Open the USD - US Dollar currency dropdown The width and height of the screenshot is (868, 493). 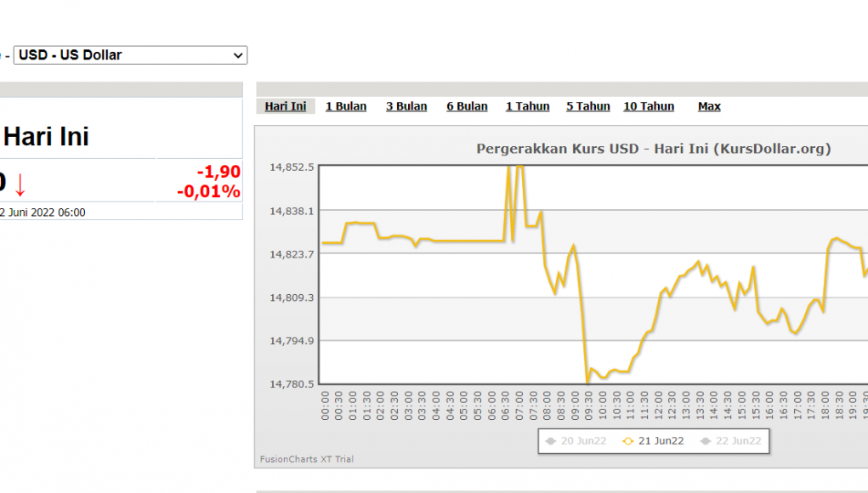(130, 55)
